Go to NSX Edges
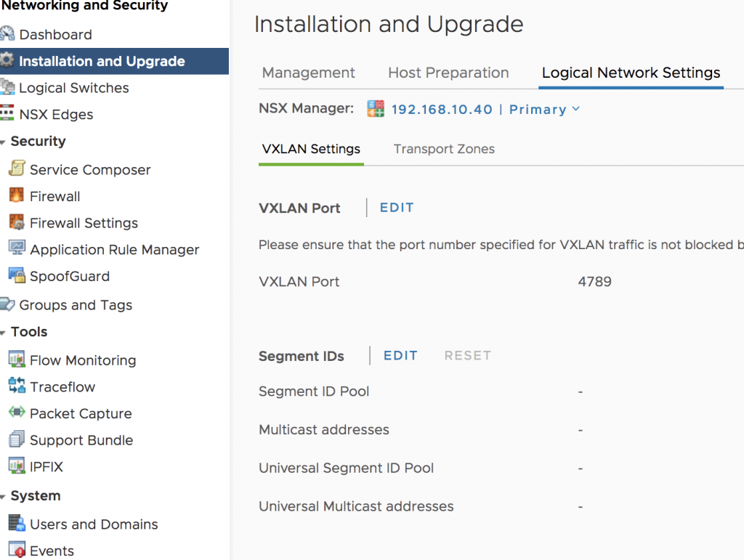 (x=56, y=114)
